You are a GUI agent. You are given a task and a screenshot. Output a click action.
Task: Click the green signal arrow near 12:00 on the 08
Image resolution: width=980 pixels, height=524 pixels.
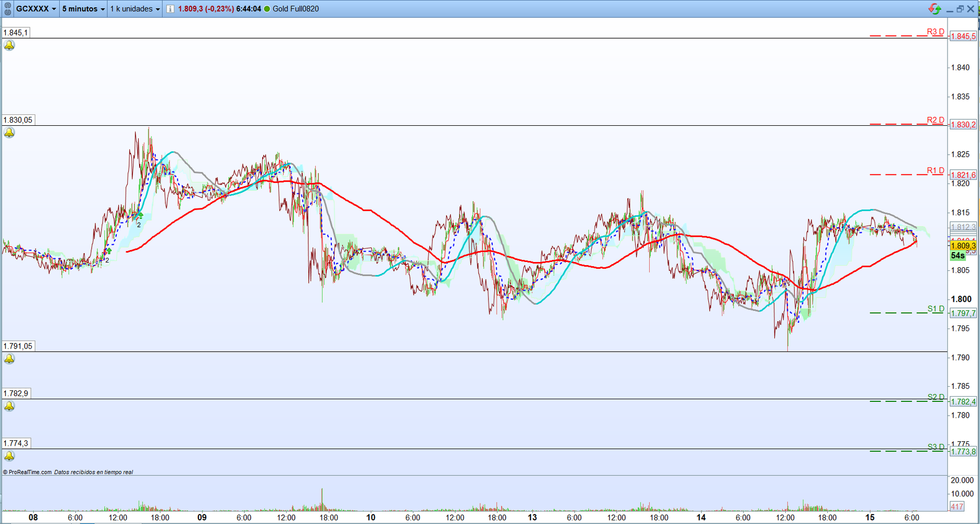[x=108, y=252]
